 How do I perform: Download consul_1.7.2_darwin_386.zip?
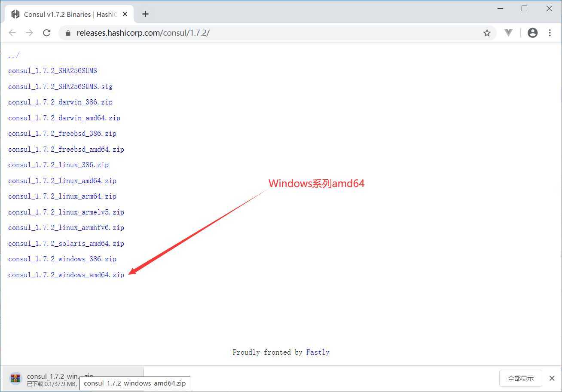60,102
